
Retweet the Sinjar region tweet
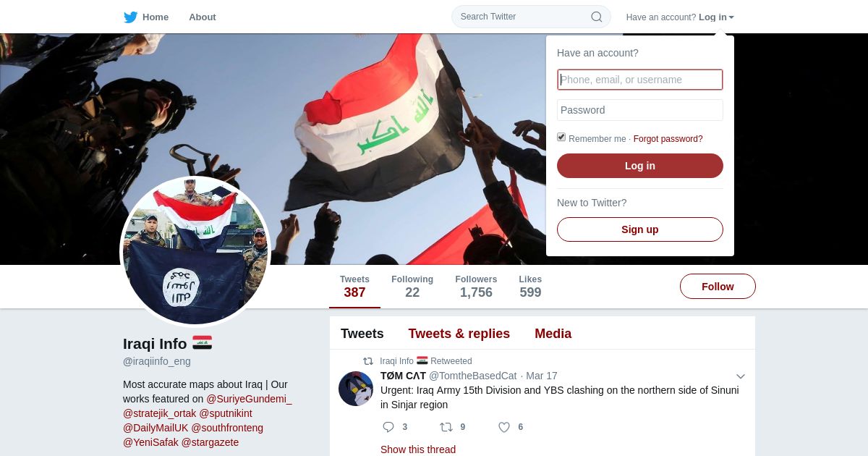click(446, 427)
